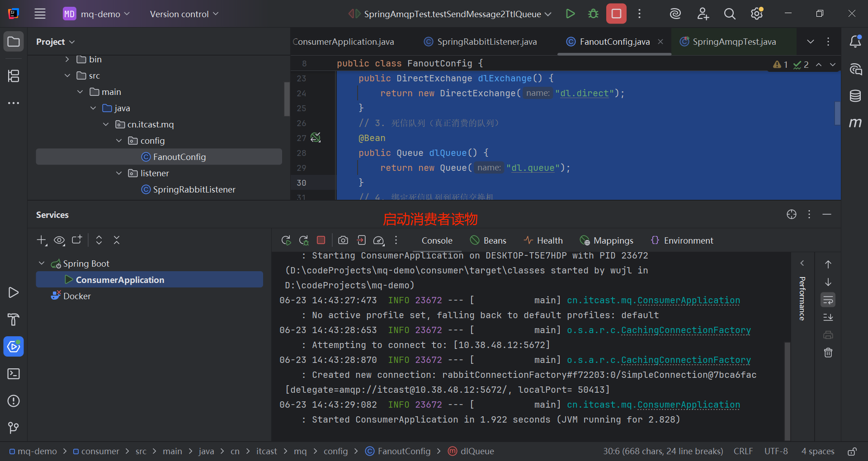
Task: Open the Mappings tab
Action: point(607,240)
